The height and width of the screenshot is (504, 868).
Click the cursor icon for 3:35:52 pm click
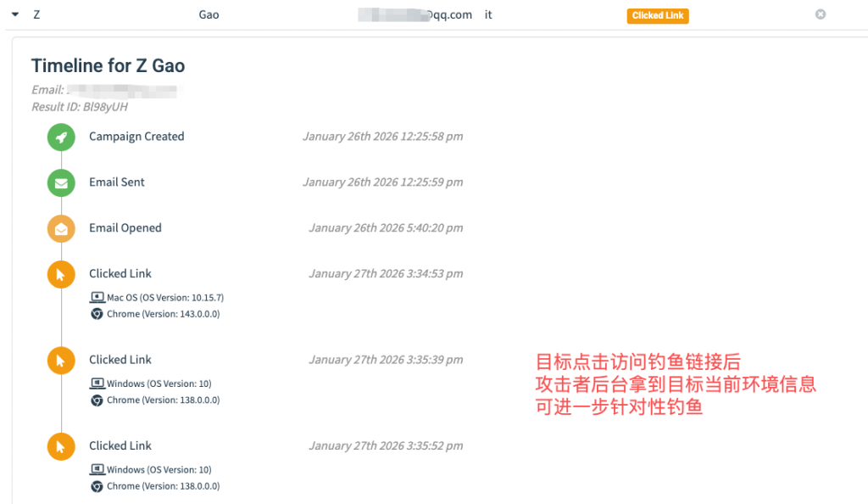pyautogui.click(x=61, y=445)
